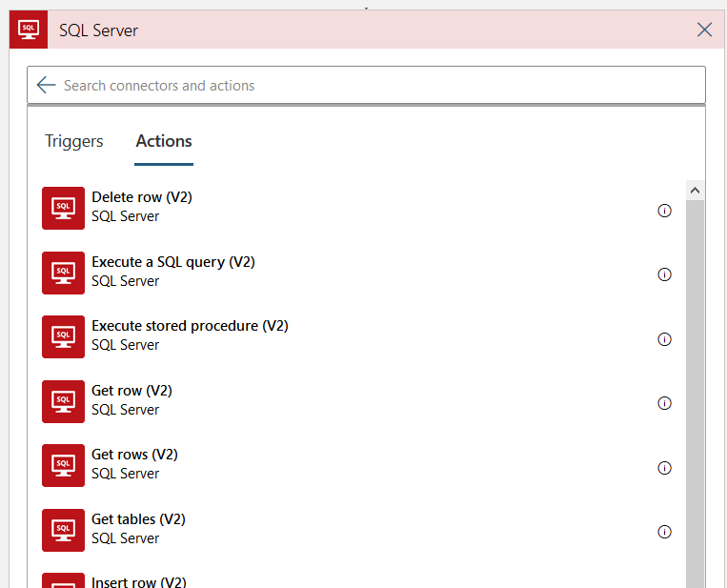Click the Get rows (V2) SQL icon
The width and height of the screenshot is (727, 588).
[x=64, y=466]
